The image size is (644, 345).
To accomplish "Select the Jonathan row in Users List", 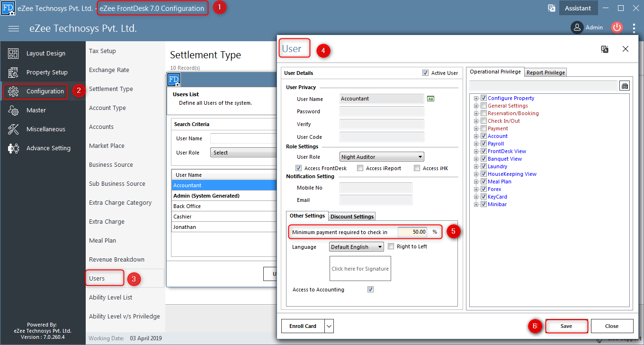I will click(x=224, y=227).
